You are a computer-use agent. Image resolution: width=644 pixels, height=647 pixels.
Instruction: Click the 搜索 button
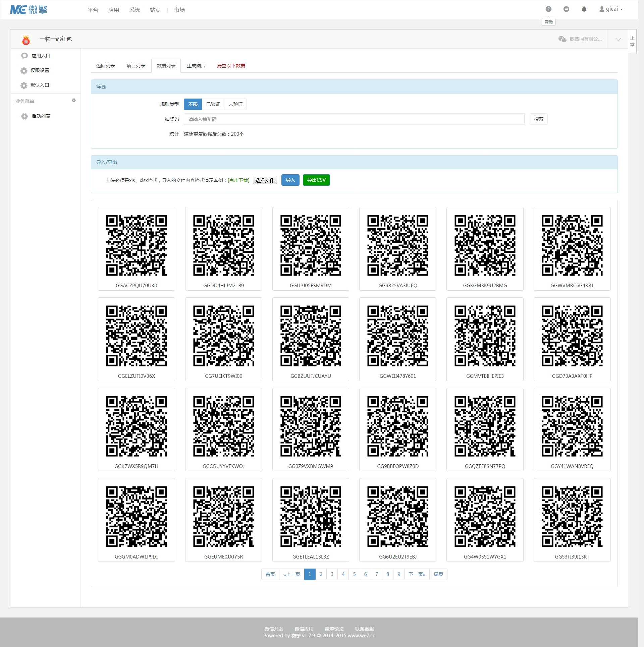539,119
